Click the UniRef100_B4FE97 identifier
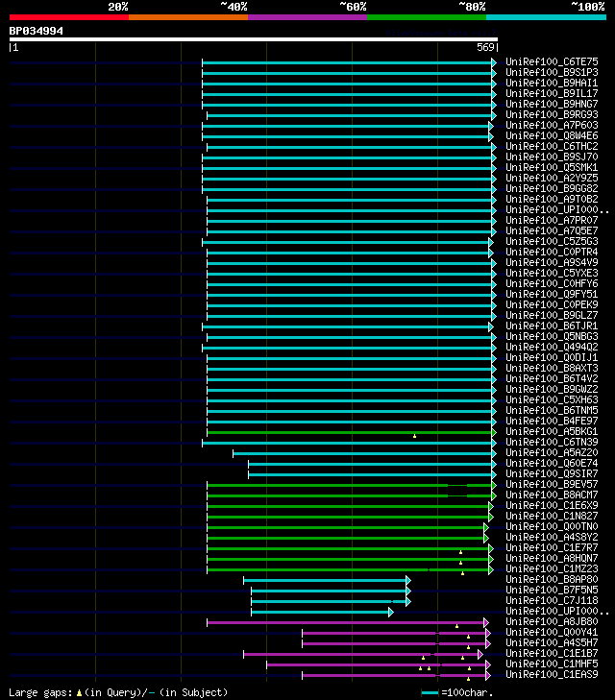 (552, 421)
